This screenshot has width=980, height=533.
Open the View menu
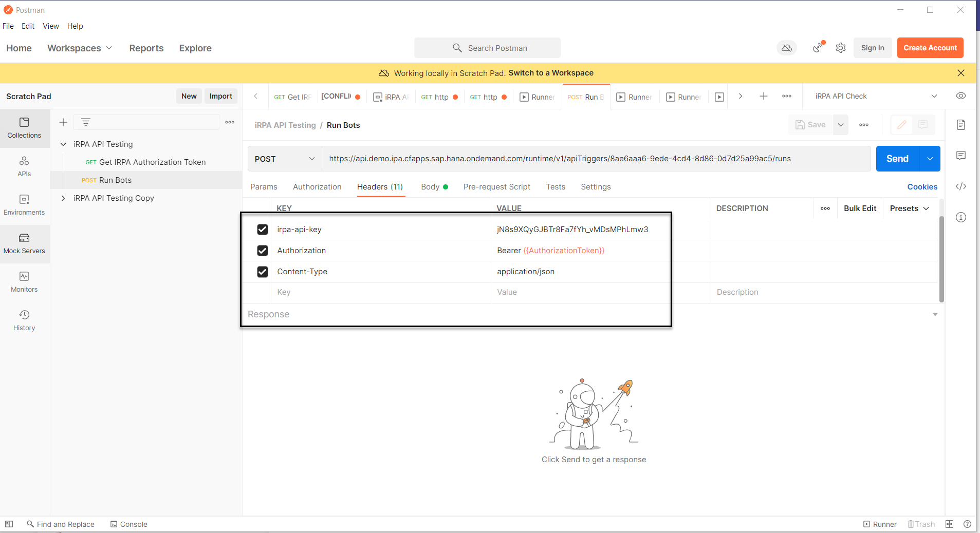coord(51,26)
